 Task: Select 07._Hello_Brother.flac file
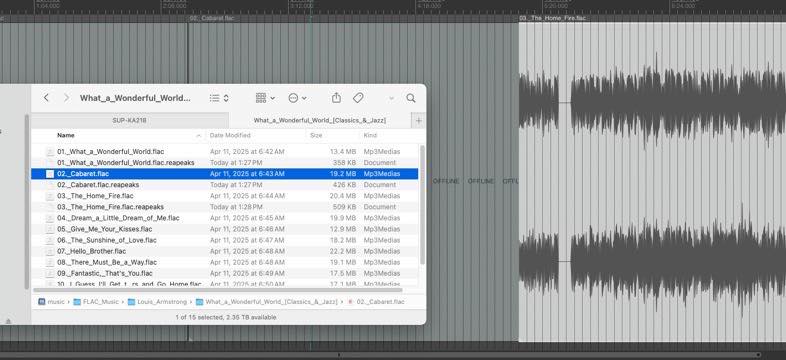pos(225,251)
